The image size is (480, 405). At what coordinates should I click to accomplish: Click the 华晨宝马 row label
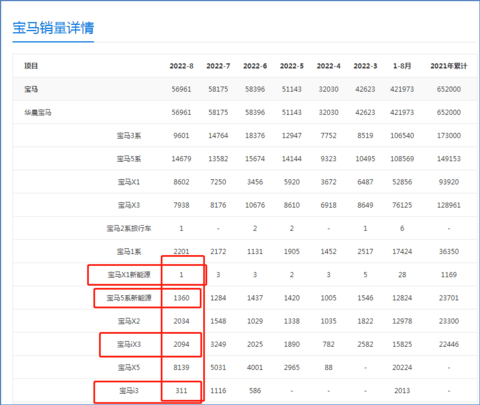point(38,112)
